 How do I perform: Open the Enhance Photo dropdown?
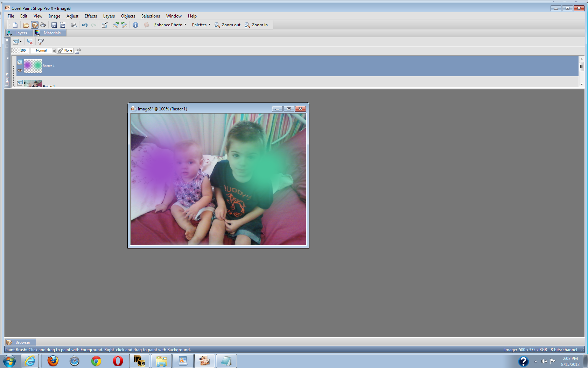point(170,25)
